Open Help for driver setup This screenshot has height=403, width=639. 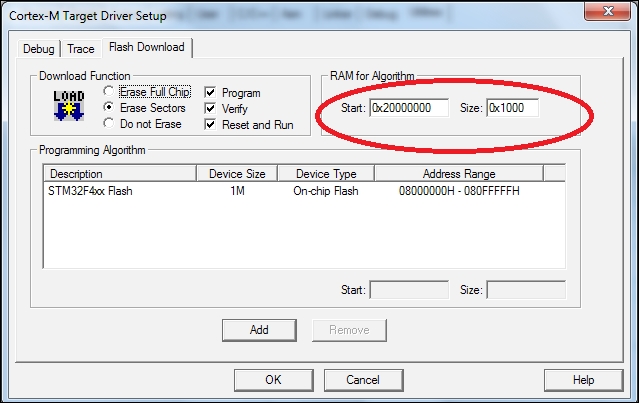point(584,380)
